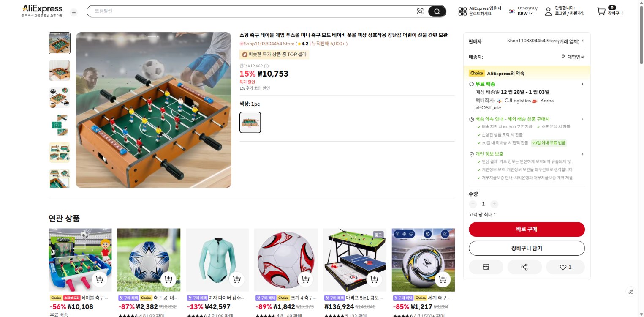Increase quantity with the plus button
The width and height of the screenshot is (644, 317).
495,204
